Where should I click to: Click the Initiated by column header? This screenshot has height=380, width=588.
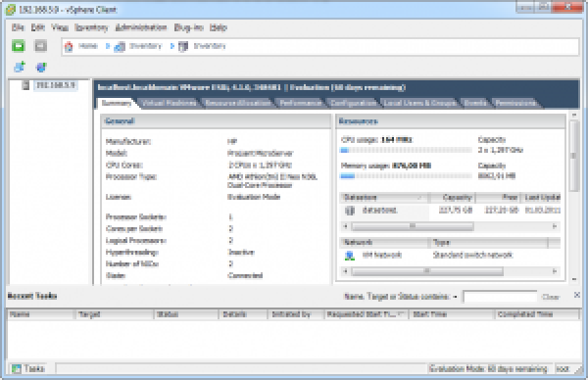click(x=296, y=314)
